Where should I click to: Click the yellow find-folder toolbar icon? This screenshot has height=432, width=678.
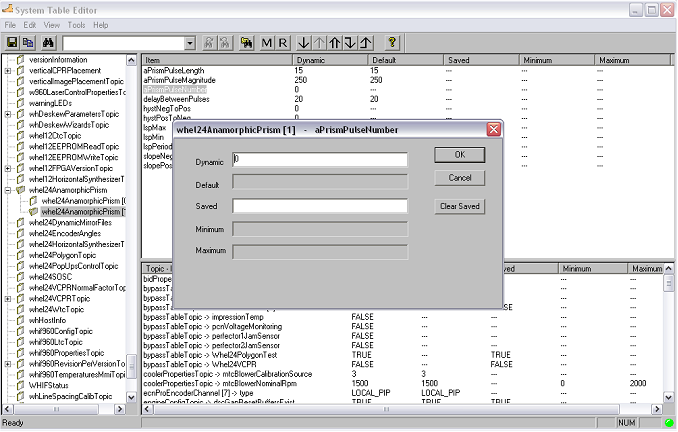(x=246, y=43)
